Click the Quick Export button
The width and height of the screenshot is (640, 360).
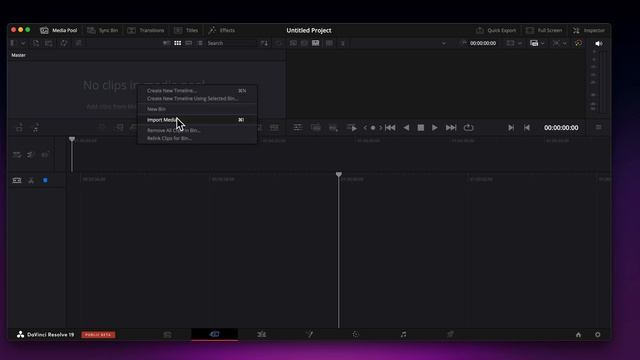click(x=496, y=30)
